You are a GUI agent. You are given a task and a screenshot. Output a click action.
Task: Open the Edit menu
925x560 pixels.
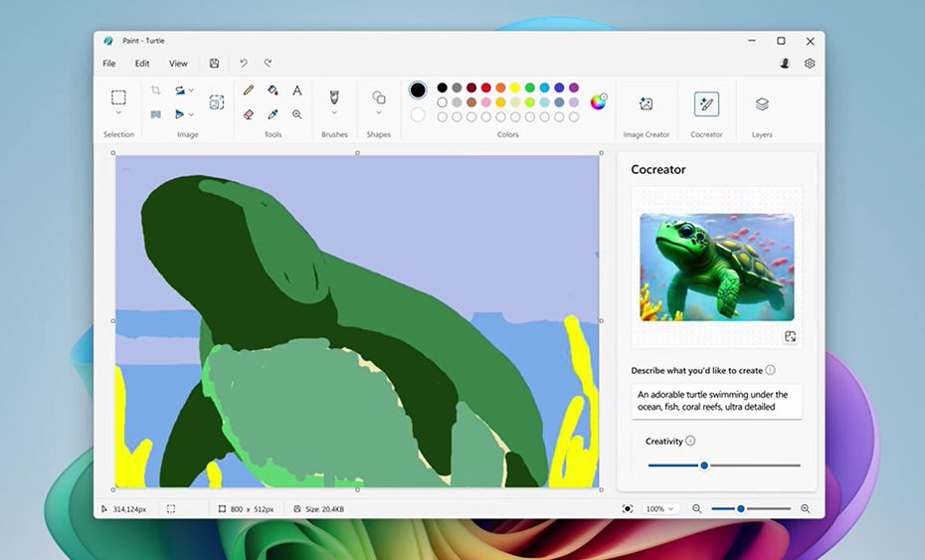pos(142,63)
